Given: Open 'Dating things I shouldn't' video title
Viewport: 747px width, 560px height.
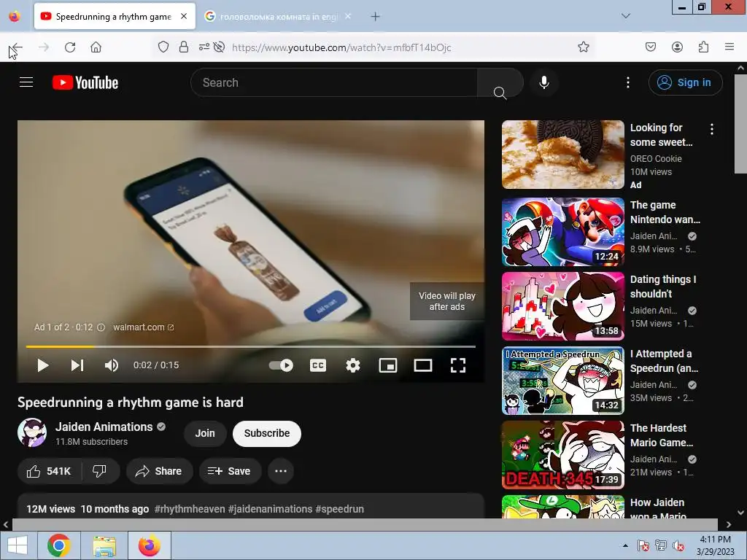Looking at the screenshot, I should pos(662,287).
